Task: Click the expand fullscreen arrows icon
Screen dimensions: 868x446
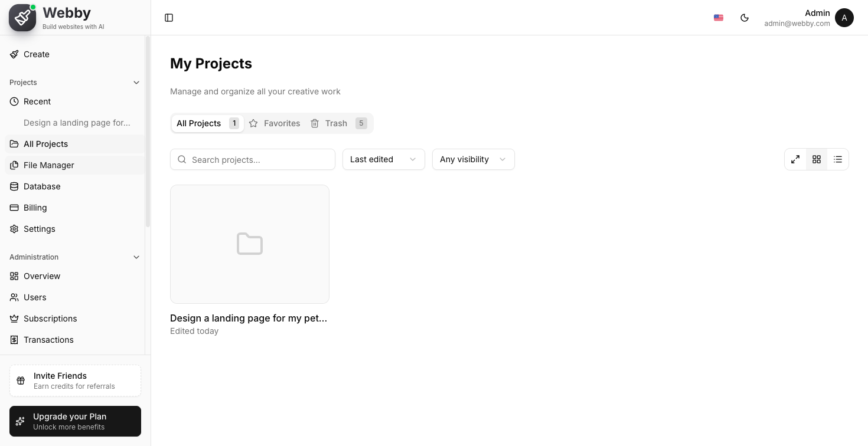Action: click(795, 159)
